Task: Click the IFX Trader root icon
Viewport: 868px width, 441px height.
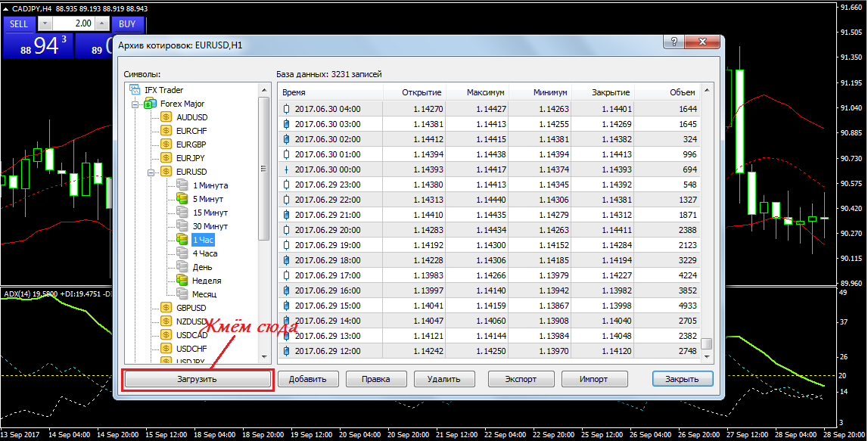Action: point(135,90)
